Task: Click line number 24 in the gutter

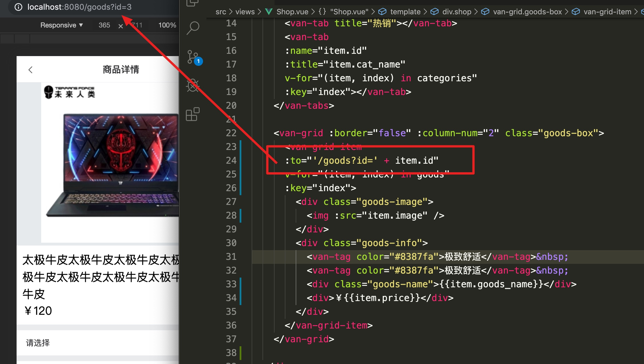Action: [x=231, y=161]
